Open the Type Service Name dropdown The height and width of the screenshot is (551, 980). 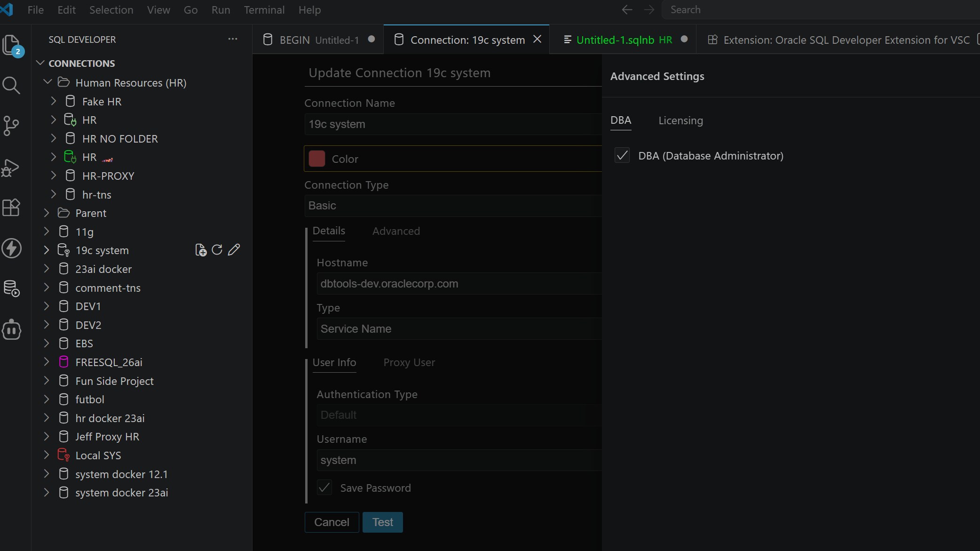point(459,329)
